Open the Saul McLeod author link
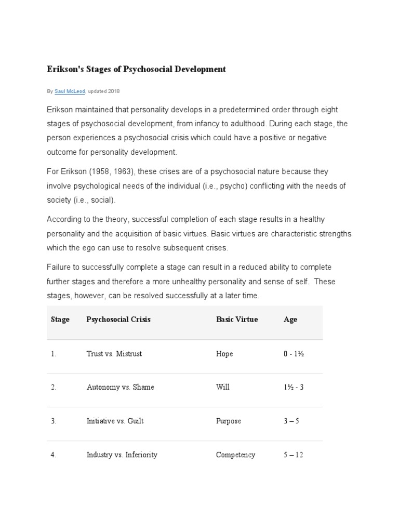399x532 pixels. 70,91
